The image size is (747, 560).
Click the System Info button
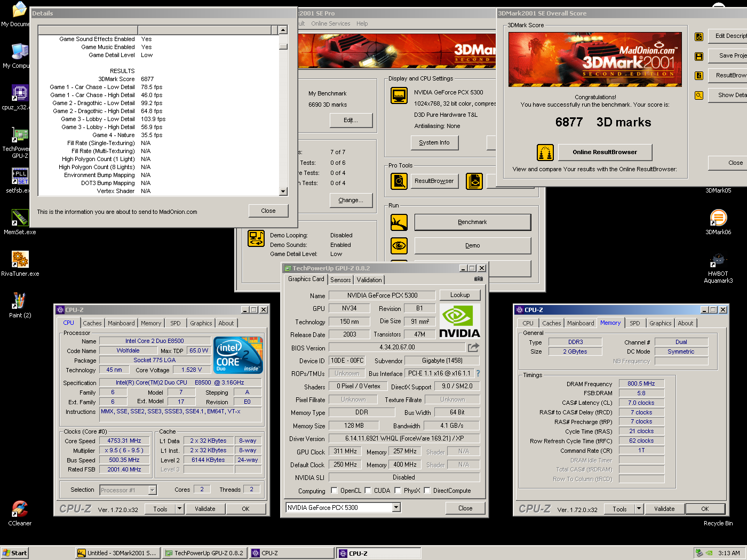point(434,143)
